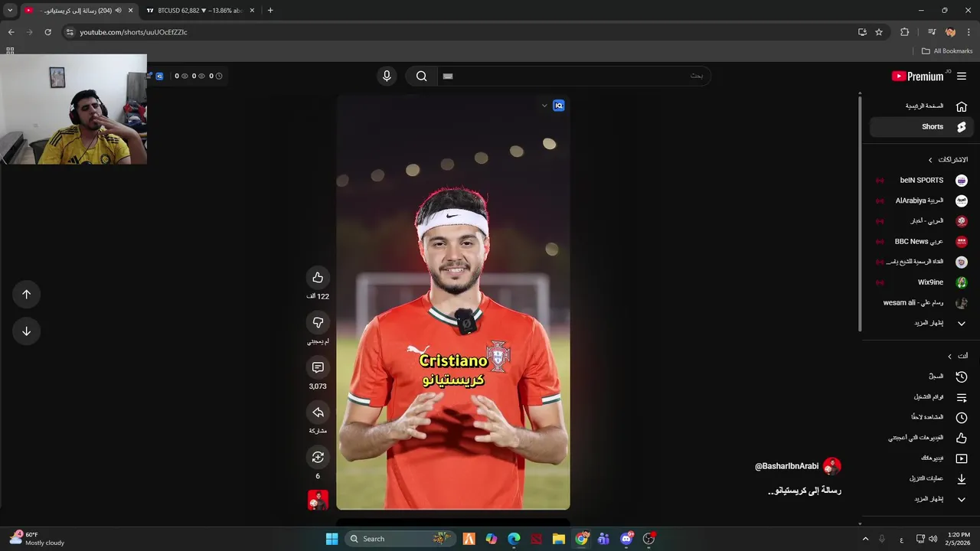The height and width of the screenshot is (551, 980).
Task: Expand the 'You' section header
Action: click(957, 356)
